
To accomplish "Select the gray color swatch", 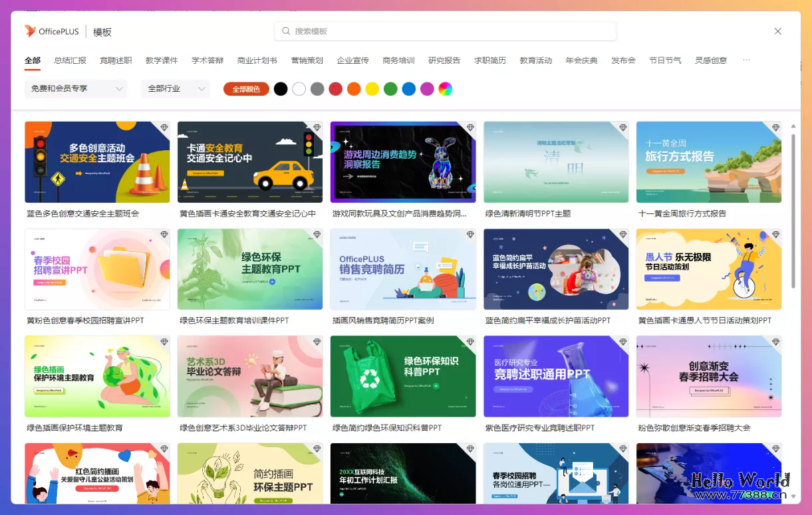I will click(317, 89).
